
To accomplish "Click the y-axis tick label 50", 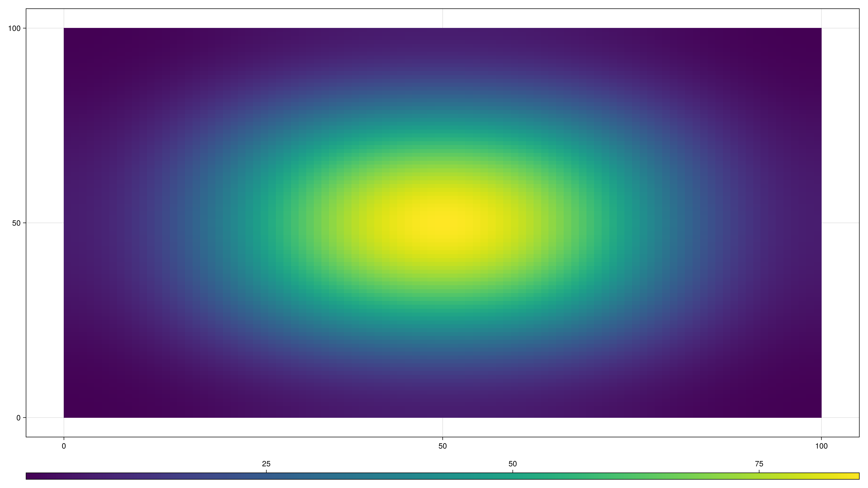I will (x=17, y=223).
